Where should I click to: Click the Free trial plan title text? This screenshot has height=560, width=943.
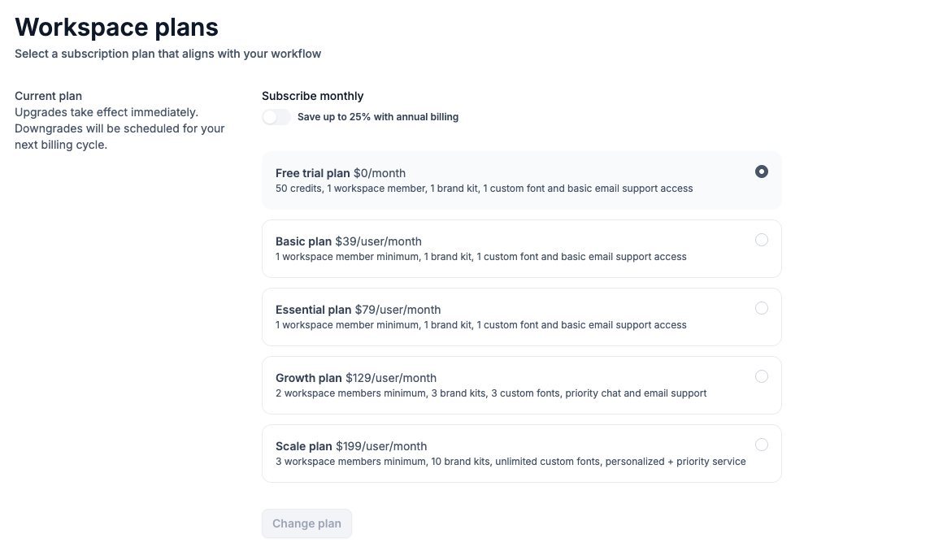[x=340, y=173]
